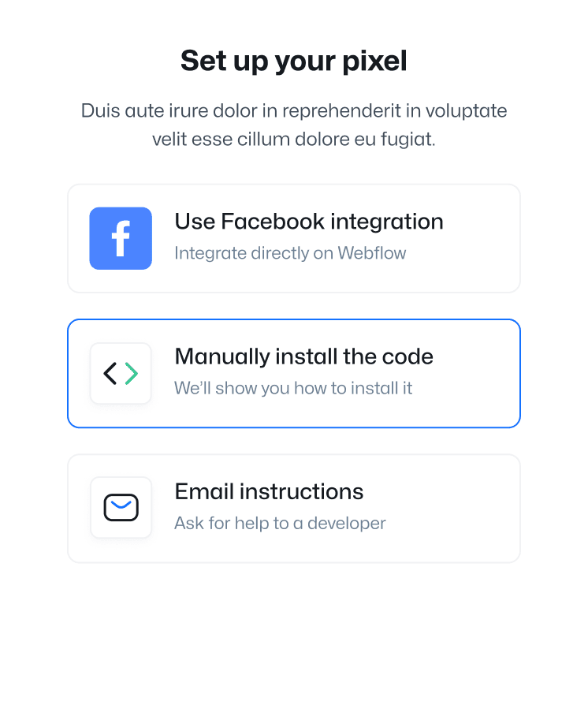Viewport: 588px width, 705px height.
Task: Click 'Integrate directly on Webflow' text
Action: tap(290, 253)
